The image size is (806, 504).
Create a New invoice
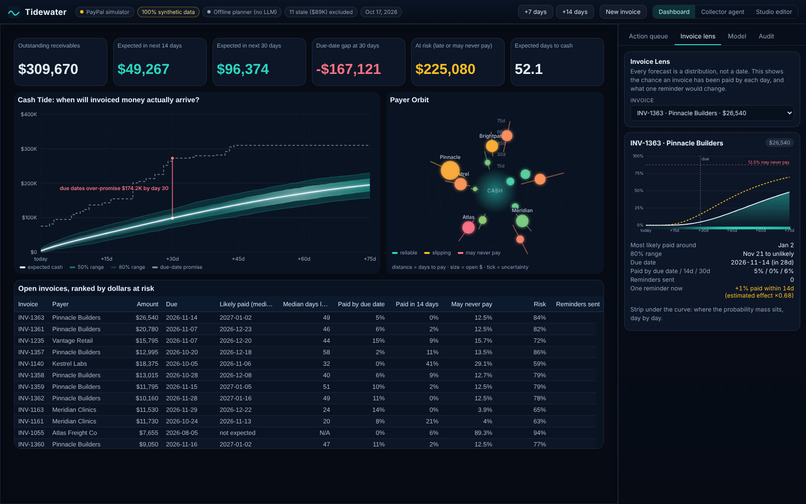tap(623, 12)
